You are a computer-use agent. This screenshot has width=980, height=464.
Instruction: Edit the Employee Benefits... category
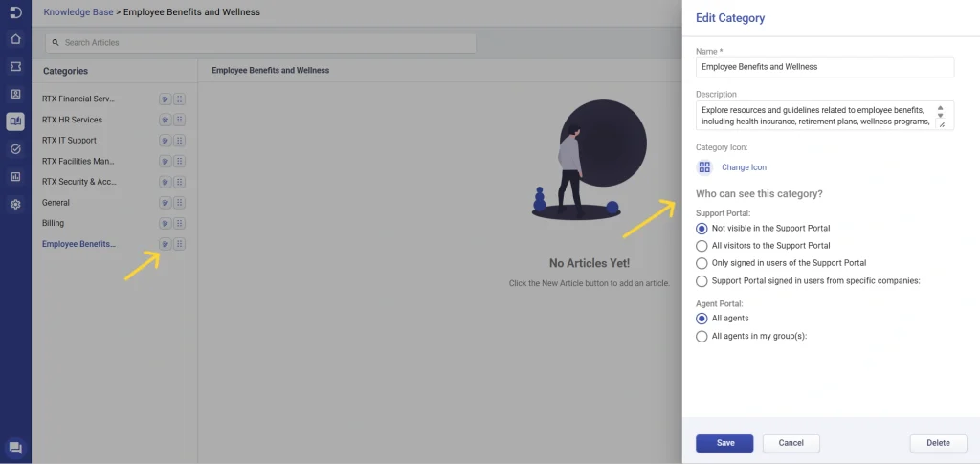click(x=165, y=244)
